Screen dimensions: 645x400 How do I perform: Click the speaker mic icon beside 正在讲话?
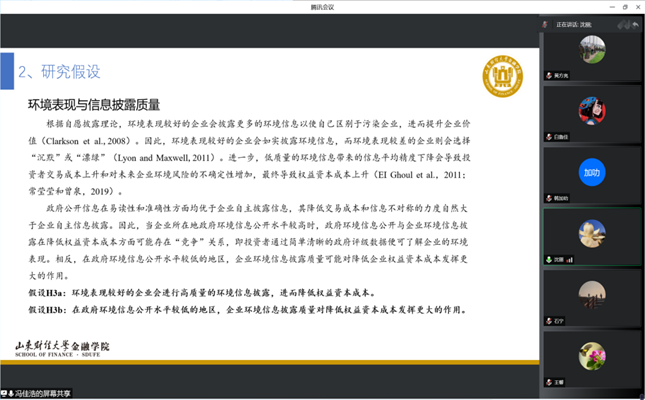click(x=545, y=24)
